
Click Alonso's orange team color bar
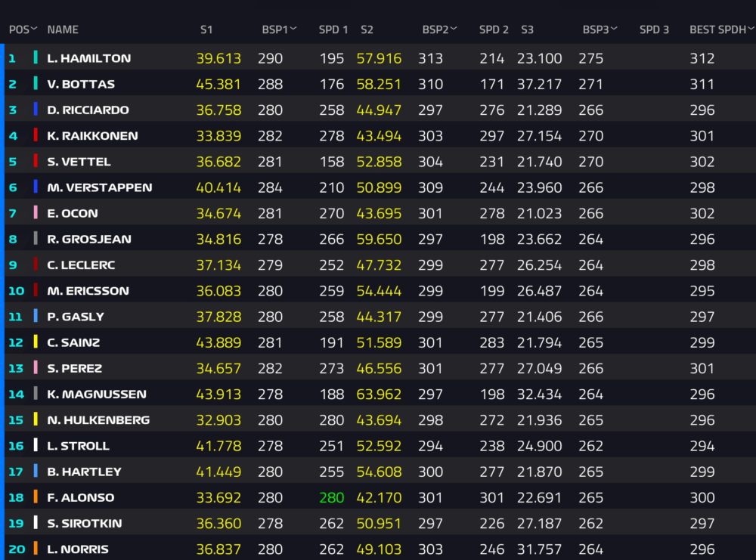[36, 497]
